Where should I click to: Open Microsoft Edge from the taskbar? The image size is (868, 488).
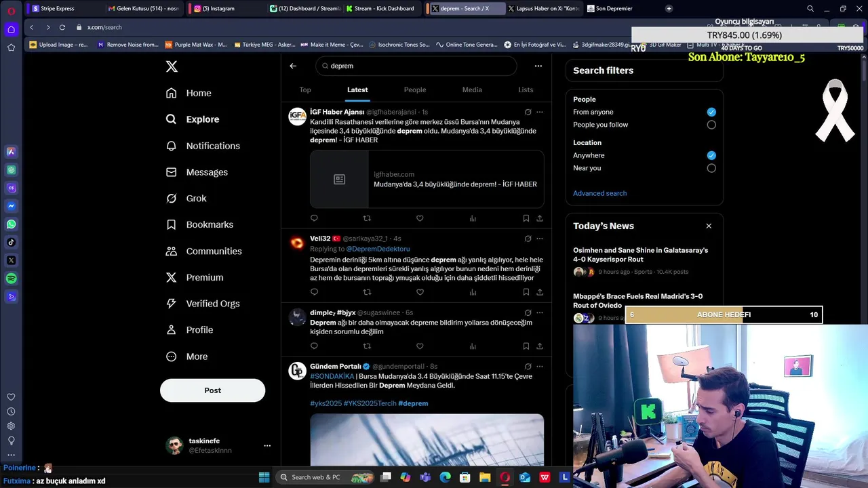tap(445, 477)
